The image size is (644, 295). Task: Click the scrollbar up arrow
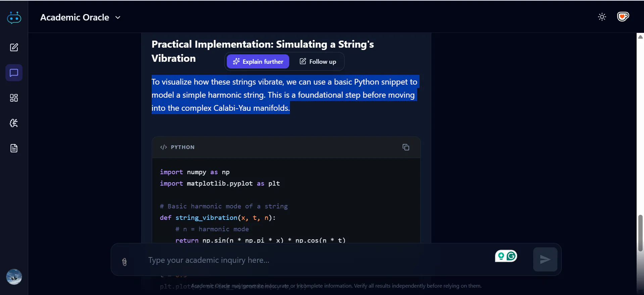(x=640, y=37)
